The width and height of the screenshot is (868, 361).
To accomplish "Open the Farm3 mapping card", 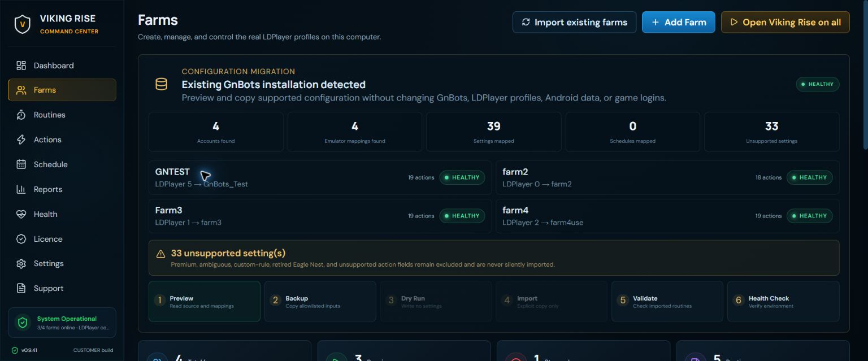I will [x=320, y=216].
